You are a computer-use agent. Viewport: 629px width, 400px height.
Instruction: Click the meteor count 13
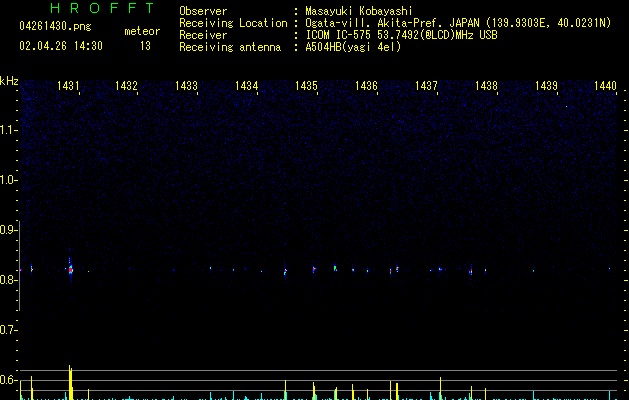point(145,46)
